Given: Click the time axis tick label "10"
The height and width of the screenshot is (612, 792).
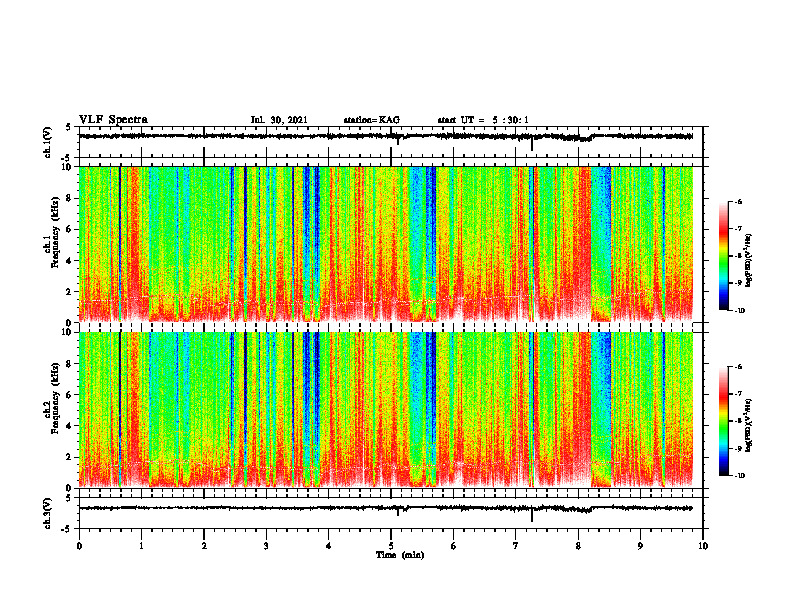Looking at the screenshot, I should pos(703,546).
